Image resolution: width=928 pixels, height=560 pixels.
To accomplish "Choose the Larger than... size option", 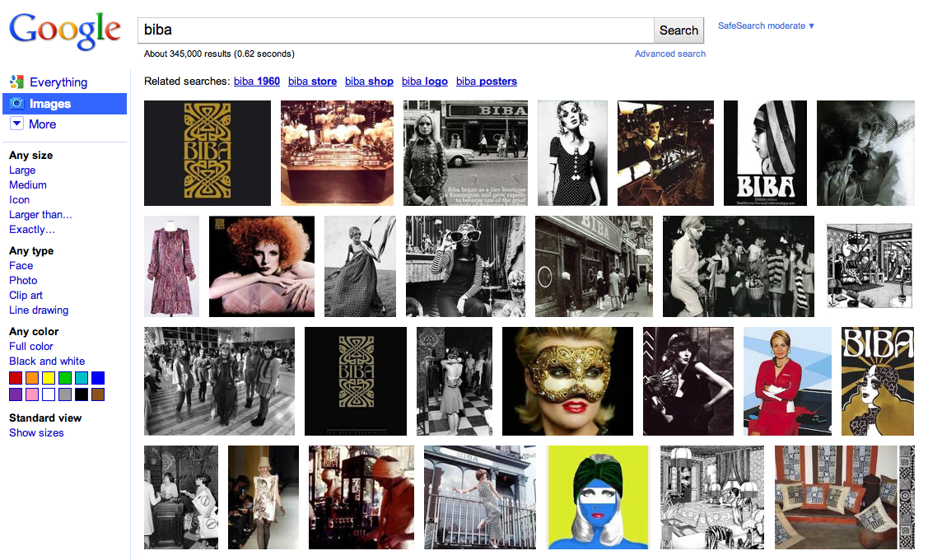I will (x=40, y=214).
